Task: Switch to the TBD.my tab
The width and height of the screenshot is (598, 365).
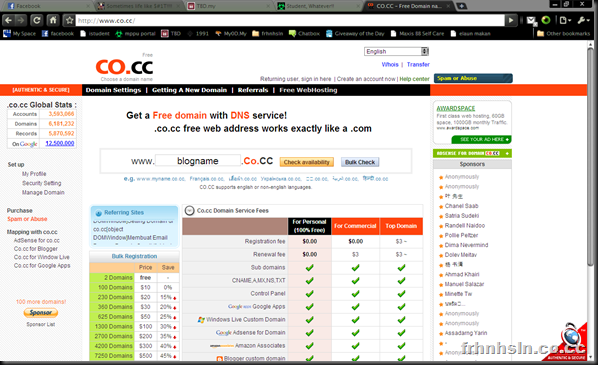Action: pos(229,6)
